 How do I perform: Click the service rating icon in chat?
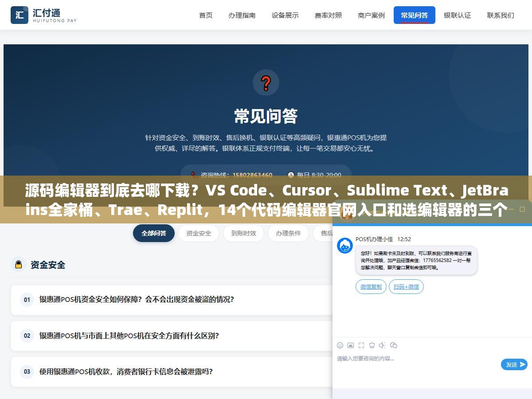tap(372, 345)
